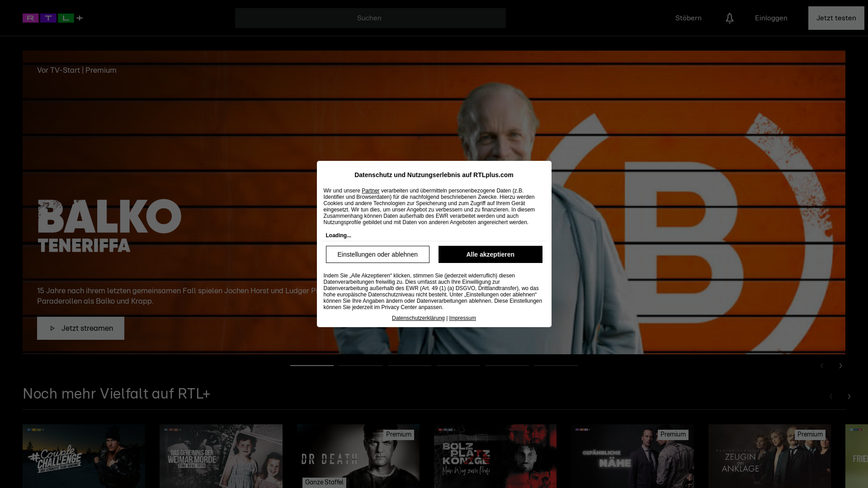Click the RTL+ logo
868x488 pixels.
(53, 18)
